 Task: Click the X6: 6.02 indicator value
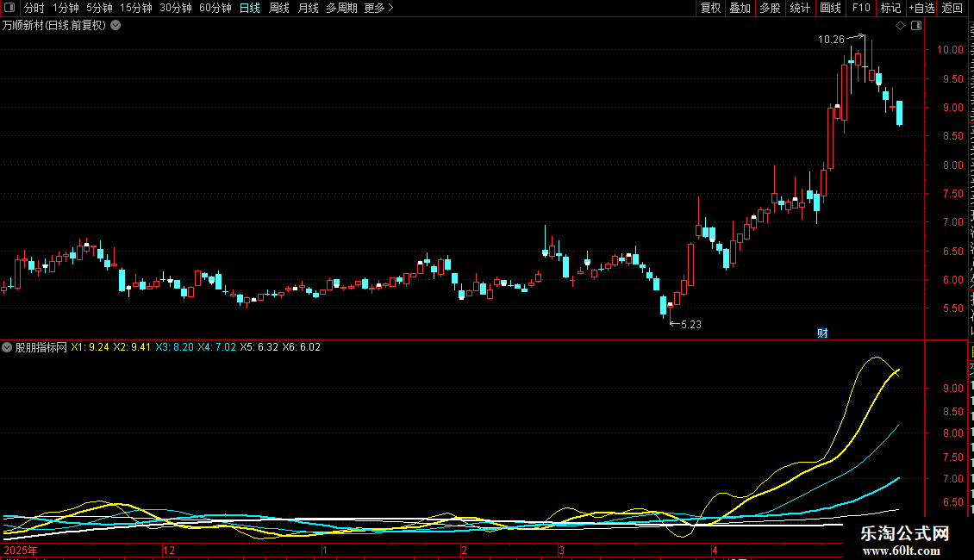302,348
